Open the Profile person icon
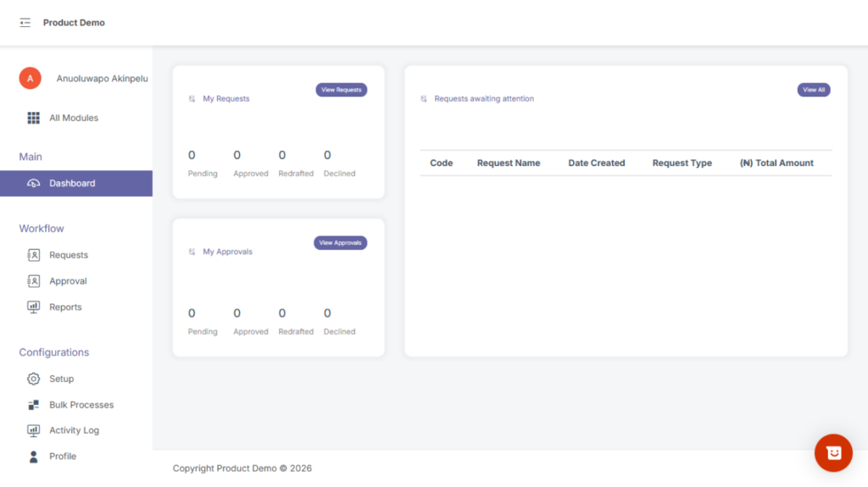 point(34,457)
